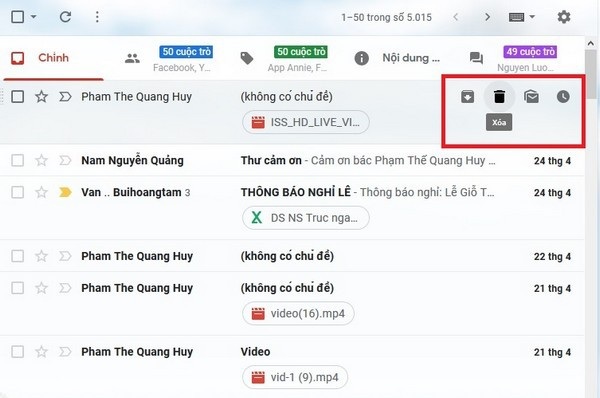Toggle importance marker on 22 thg 4 email
This screenshot has height=398, width=600.
tap(65, 256)
